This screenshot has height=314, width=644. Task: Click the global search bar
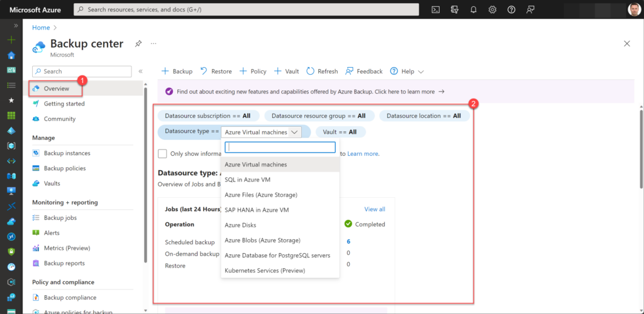click(x=246, y=9)
